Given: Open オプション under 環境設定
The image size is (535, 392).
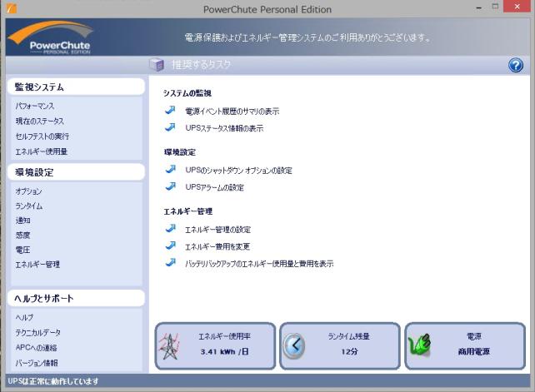Looking at the screenshot, I should 28,191.
